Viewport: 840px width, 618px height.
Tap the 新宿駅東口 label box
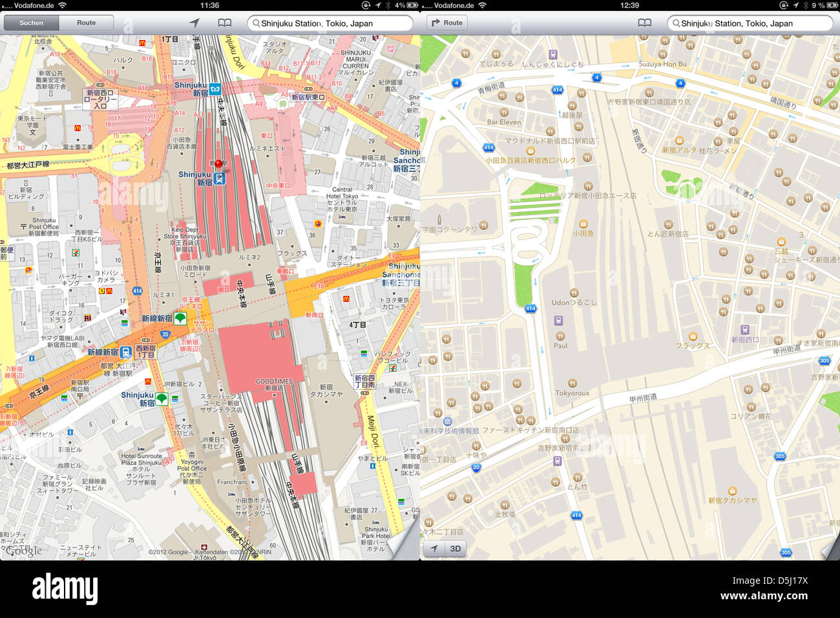coord(308,97)
